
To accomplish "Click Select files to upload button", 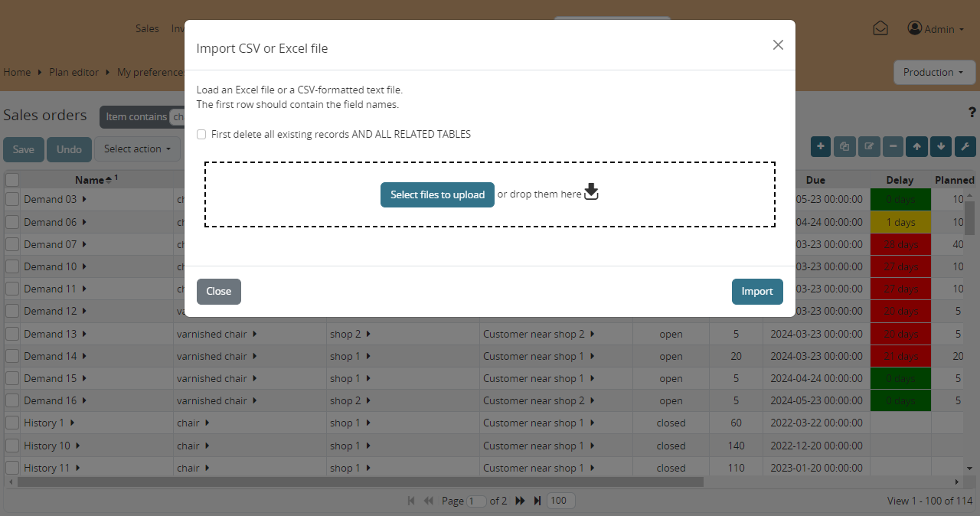I will (437, 194).
